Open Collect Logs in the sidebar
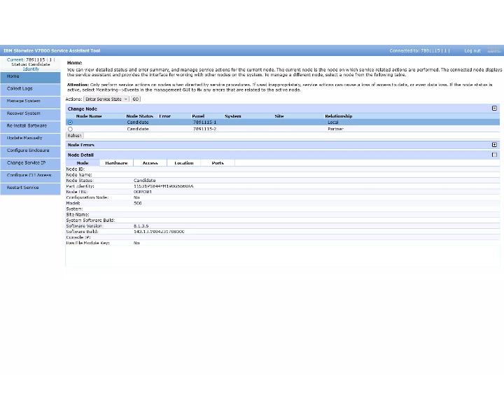The height and width of the screenshot is (420, 504). pos(30,89)
